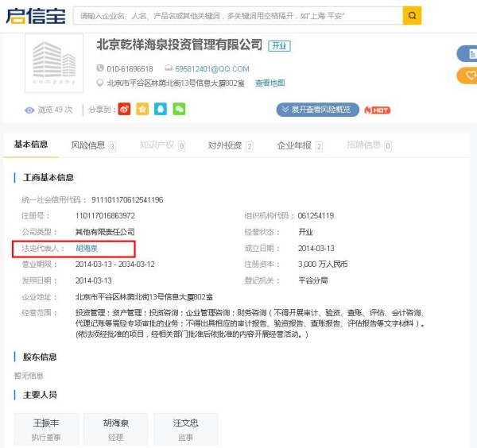Open legal representative 胡海泉 link
The image size is (477, 448).
[87, 249]
